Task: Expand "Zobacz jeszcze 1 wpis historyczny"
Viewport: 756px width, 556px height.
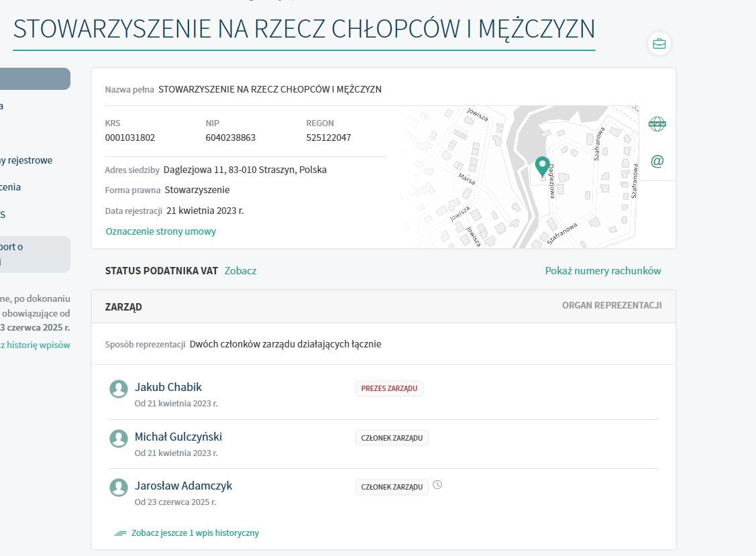Action: point(195,533)
